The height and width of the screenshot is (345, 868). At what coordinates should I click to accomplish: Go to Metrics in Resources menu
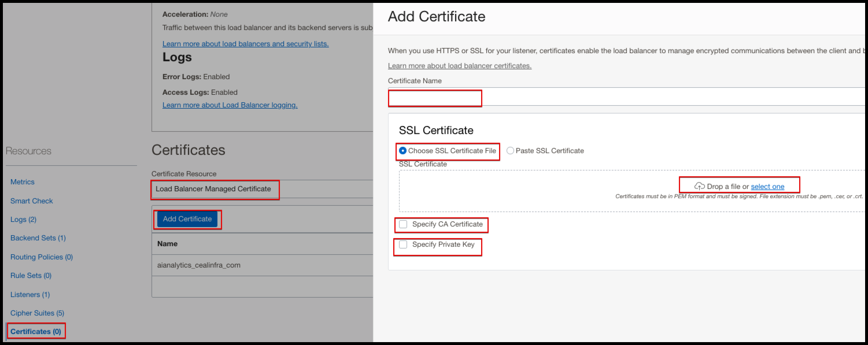[23, 182]
